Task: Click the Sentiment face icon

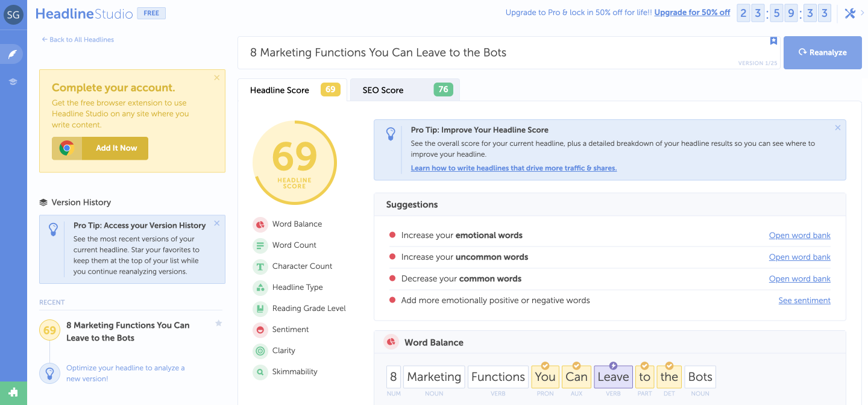Action: point(260,330)
